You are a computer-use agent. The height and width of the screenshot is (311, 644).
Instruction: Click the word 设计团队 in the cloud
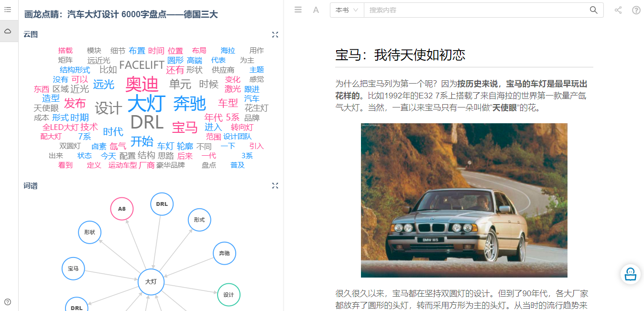(237, 137)
